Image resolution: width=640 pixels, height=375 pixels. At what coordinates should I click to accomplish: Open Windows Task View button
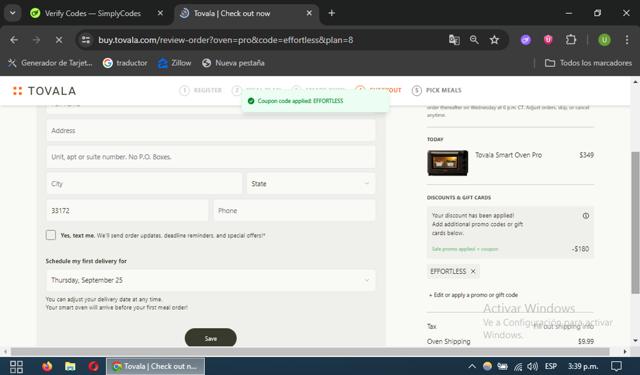(x=16, y=366)
